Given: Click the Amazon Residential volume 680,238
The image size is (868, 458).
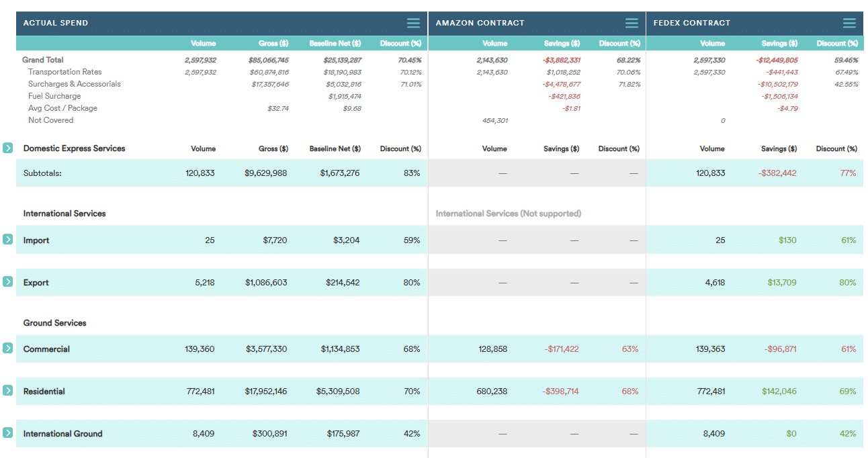Looking at the screenshot, I should tap(492, 392).
